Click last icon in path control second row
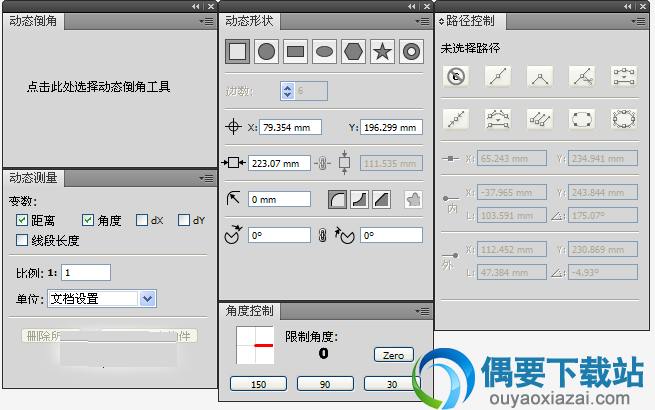655x410 pixels. point(624,120)
